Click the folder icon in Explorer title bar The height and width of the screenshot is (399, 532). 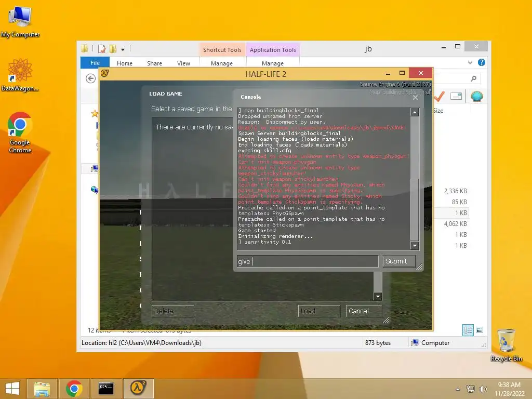pyautogui.click(x=85, y=48)
